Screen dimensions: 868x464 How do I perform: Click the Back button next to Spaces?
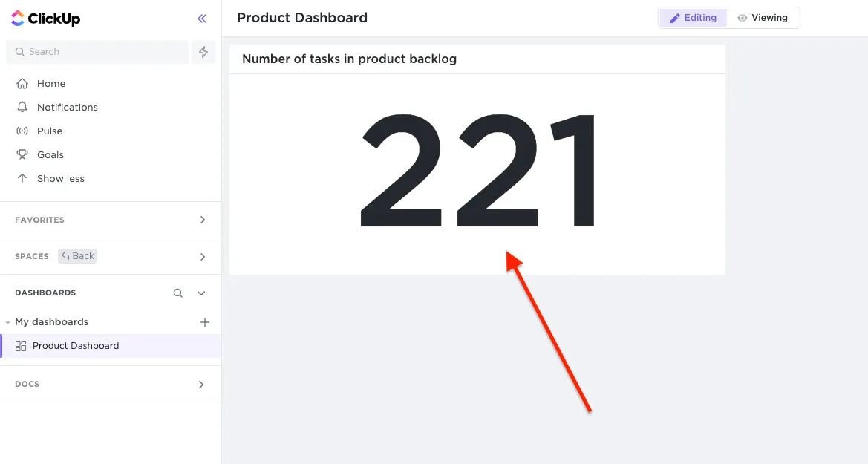tap(78, 256)
